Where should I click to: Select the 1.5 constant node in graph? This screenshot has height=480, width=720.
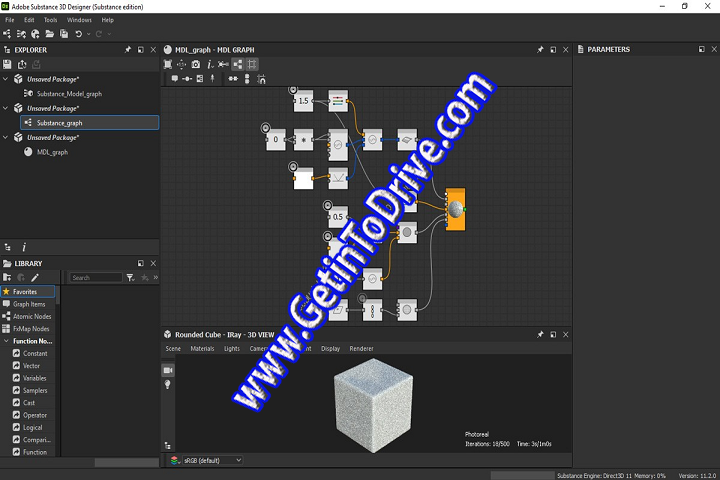pos(304,101)
